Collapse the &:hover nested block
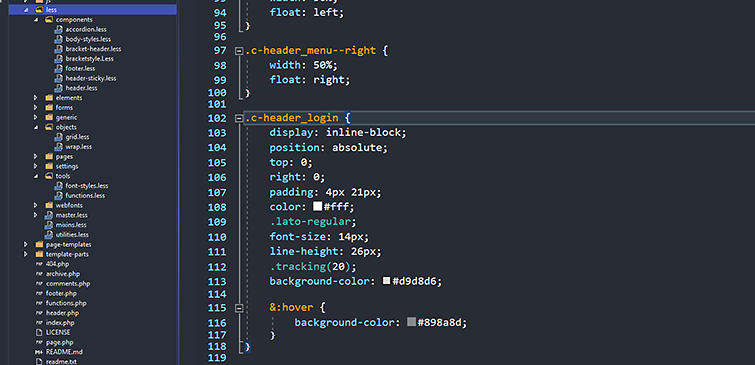 (x=239, y=307)
